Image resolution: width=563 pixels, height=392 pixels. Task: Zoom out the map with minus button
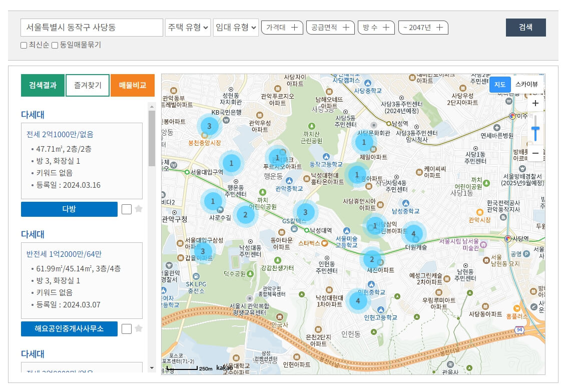click(x=535, y=153)
